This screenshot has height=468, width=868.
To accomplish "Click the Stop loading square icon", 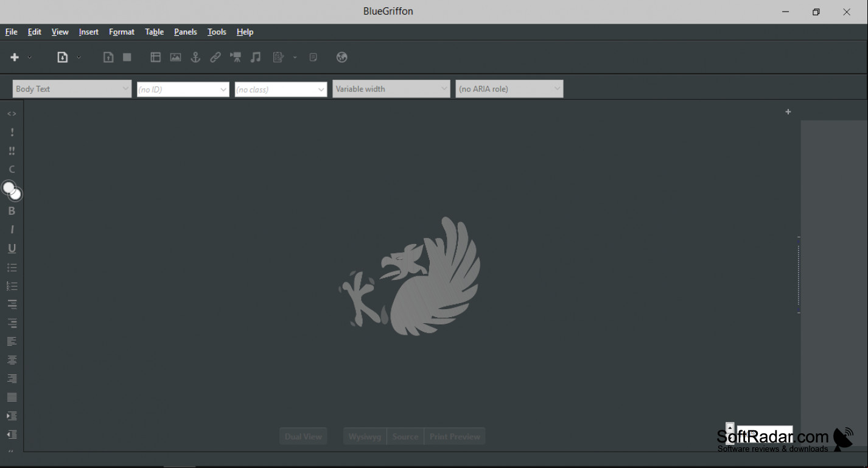I will coord(127,57).
